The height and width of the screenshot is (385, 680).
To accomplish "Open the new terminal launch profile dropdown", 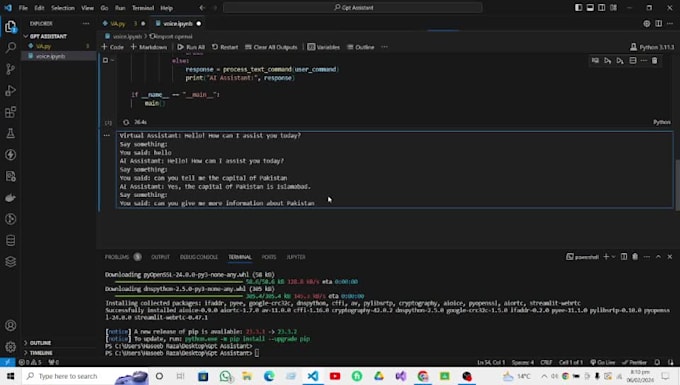I will (613, 257).
